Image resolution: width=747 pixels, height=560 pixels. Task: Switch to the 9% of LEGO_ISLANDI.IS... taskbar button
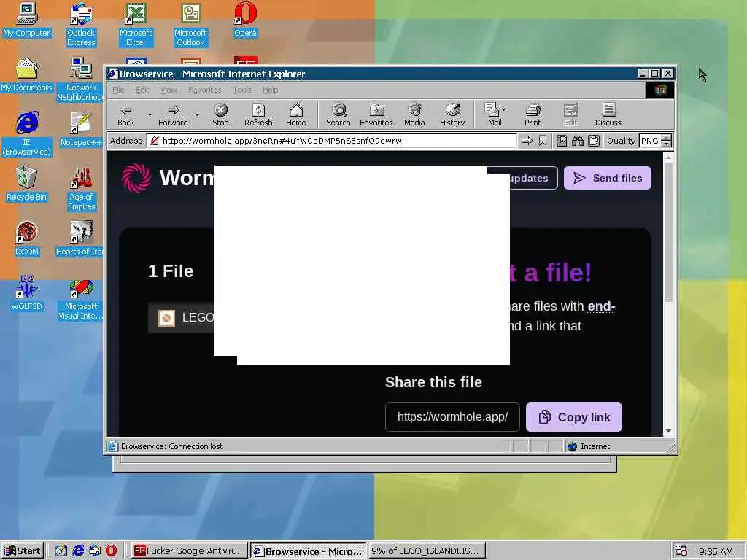tap(427, 551)
